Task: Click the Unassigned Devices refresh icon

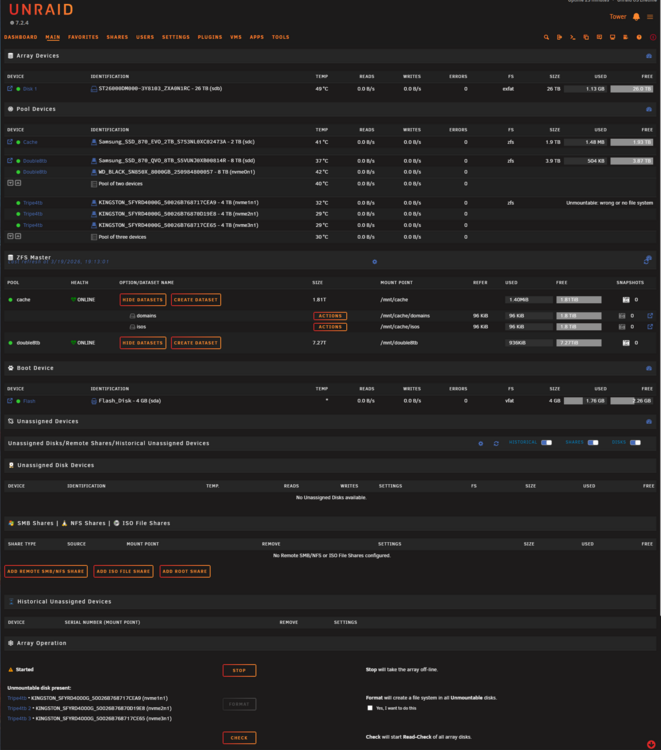Action: coord(496,443)
